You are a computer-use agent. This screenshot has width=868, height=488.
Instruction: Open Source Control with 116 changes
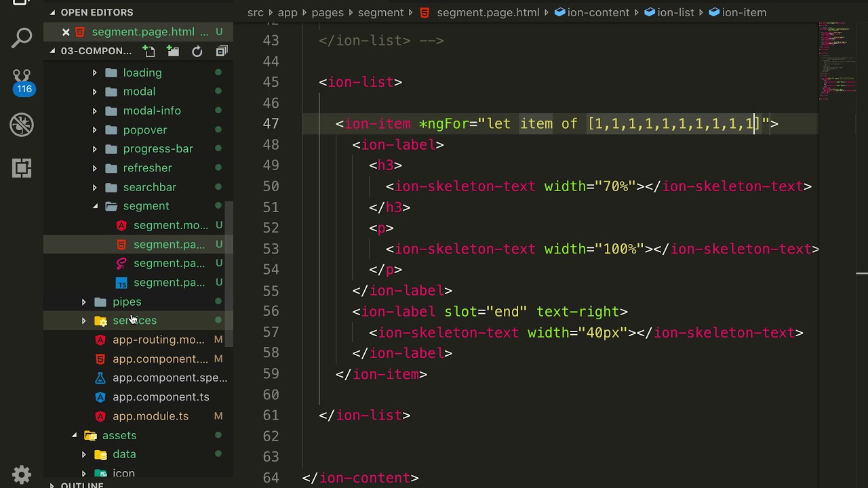[22, 81]
